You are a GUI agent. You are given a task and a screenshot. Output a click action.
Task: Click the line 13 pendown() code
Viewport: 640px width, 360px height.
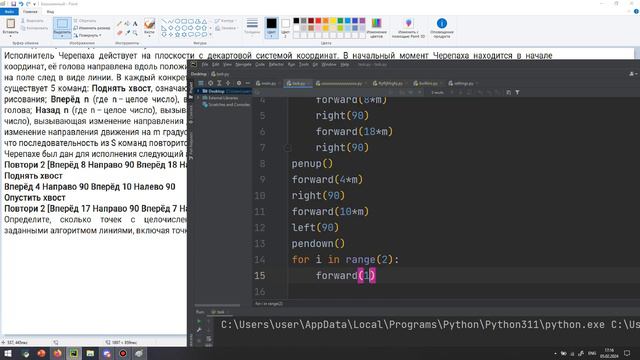click(x=318, y=244)
